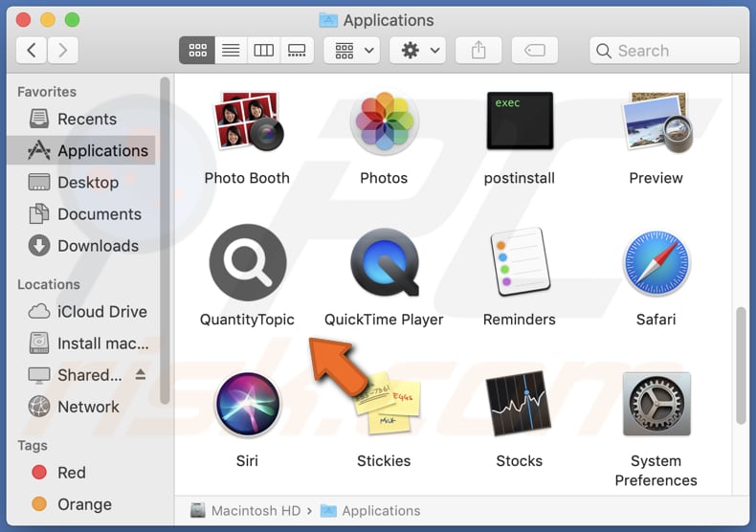Click into the Search field

click(x=664, y=50)
